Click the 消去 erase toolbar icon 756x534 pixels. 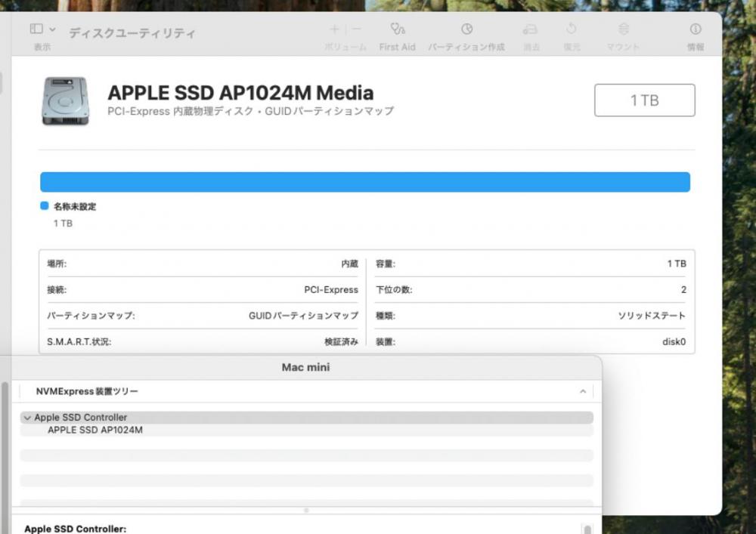531,29
